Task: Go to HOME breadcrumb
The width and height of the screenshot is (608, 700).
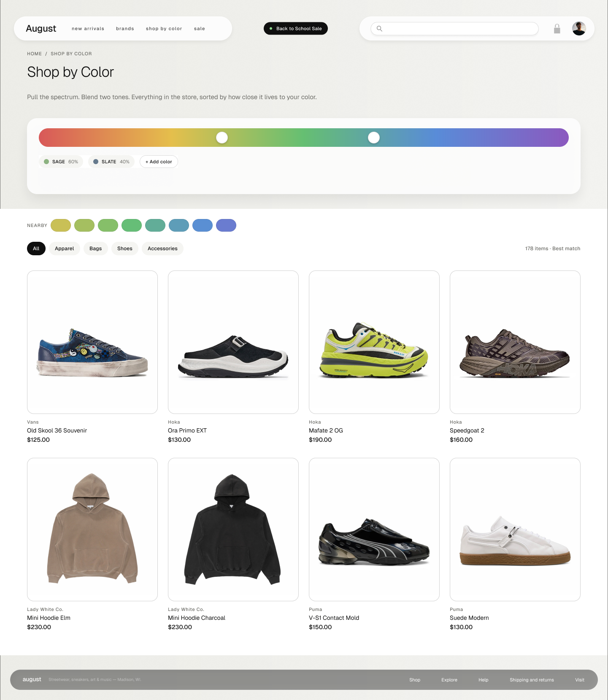Action: tap(35, 54)
